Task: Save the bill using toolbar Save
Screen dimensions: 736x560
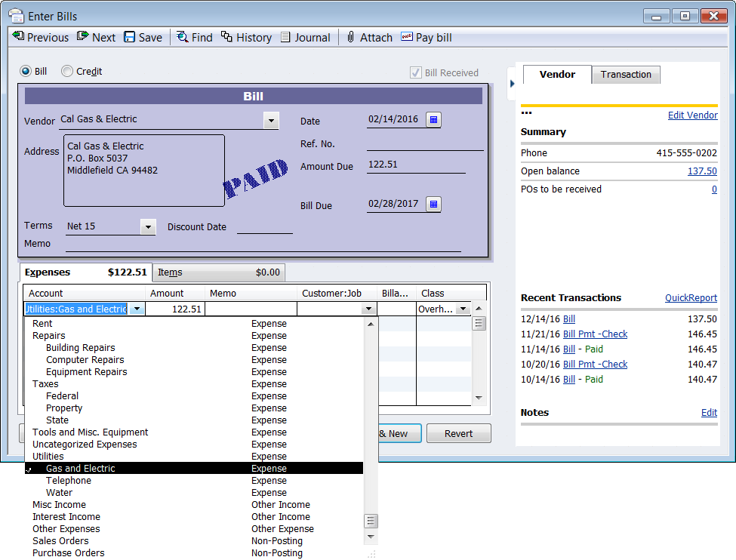Action: pyautogui.click(x=143, y=37)
